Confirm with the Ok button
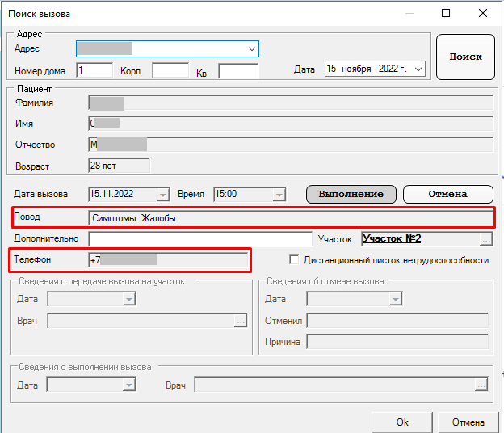 point(402,422)
